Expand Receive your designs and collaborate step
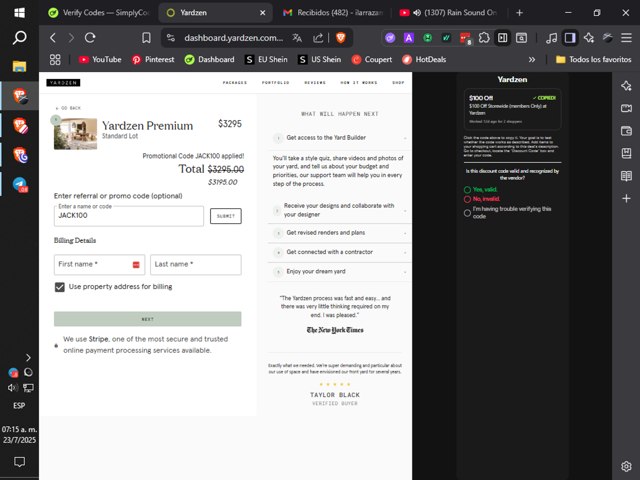This screenshot has width=640, height=480. pyautogui.click(x=340, y=210)
